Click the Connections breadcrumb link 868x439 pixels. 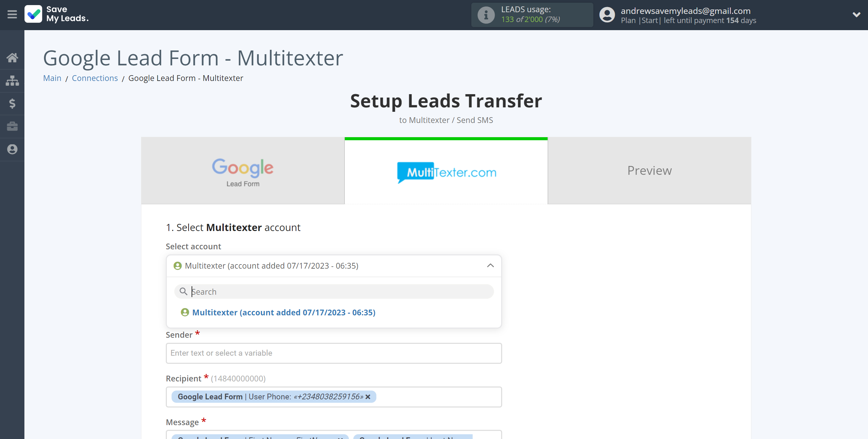(x=95, y=78)
